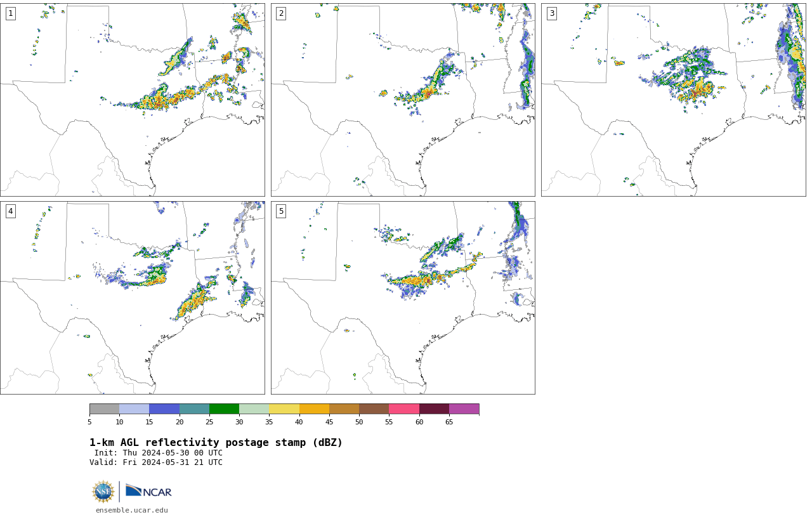Click the ensemble.ucar.edu text

coord(132,510)
